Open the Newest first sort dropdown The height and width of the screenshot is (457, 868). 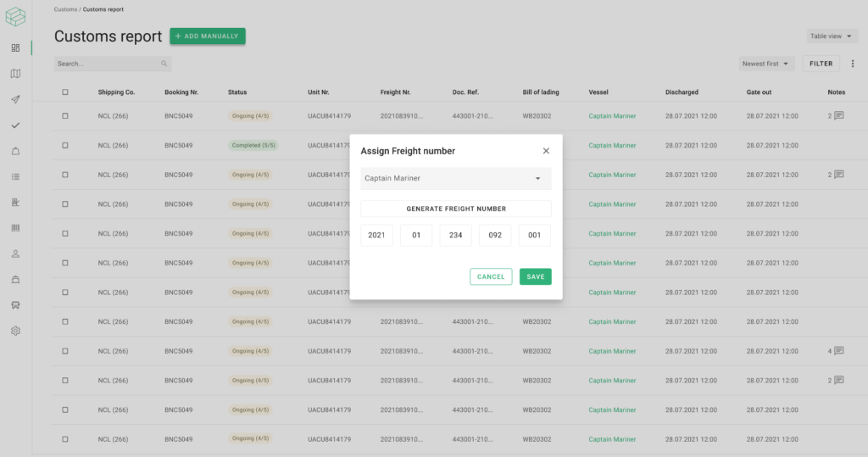pos(766,64)
